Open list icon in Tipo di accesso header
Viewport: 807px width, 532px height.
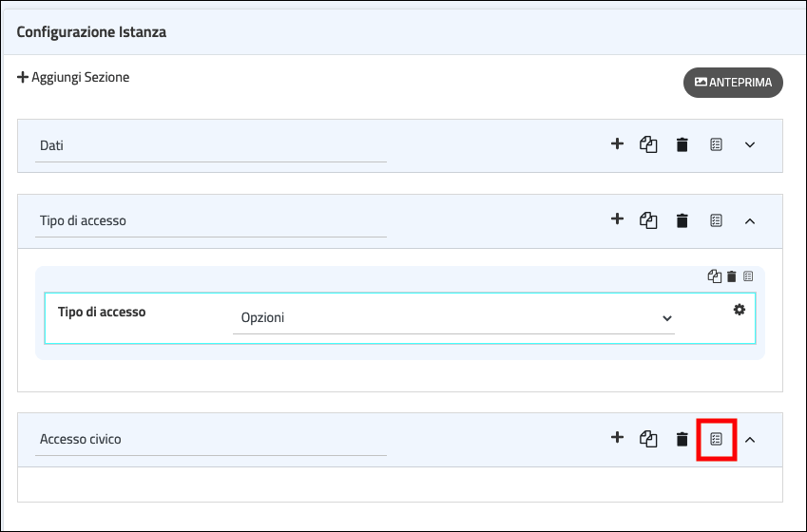[717, 220]
